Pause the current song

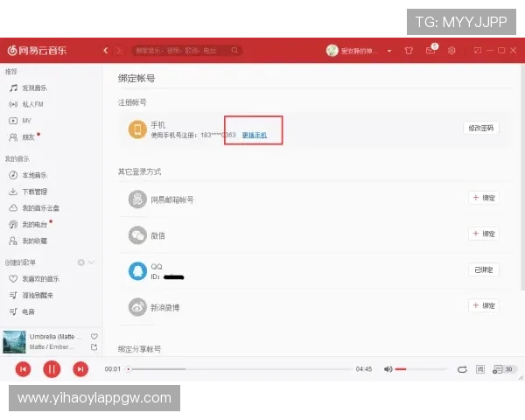[x=52, y=369]
